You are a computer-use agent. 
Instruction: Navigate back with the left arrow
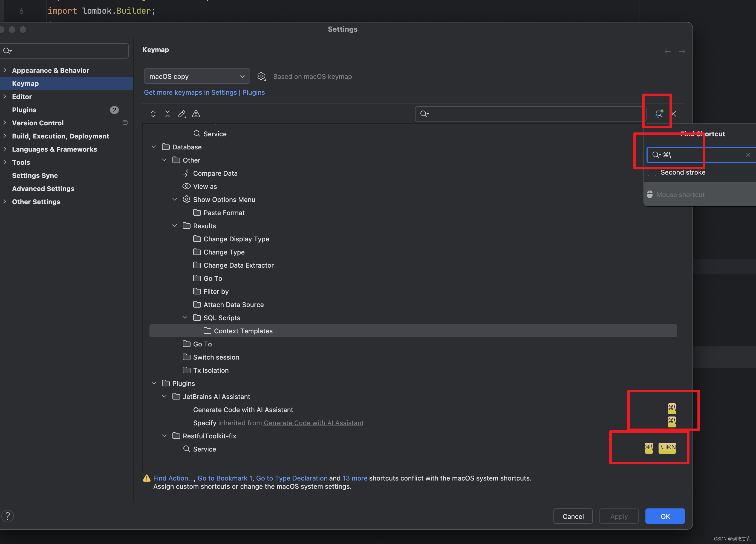coord(668,51)
